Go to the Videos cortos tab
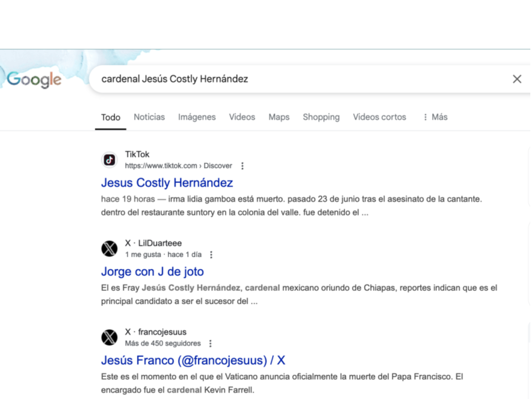Image resolution: width=532 pixels, height=399 pixels. 379,117
